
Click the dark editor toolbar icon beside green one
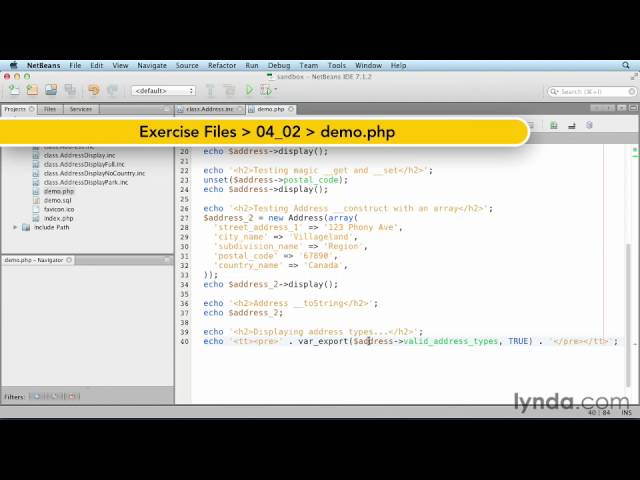tap(572, 126)
